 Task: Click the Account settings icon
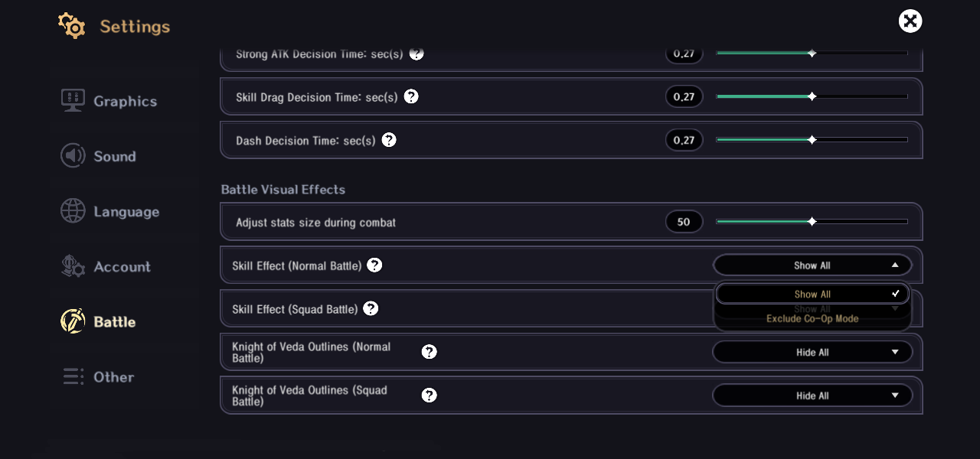click(73, 266)
